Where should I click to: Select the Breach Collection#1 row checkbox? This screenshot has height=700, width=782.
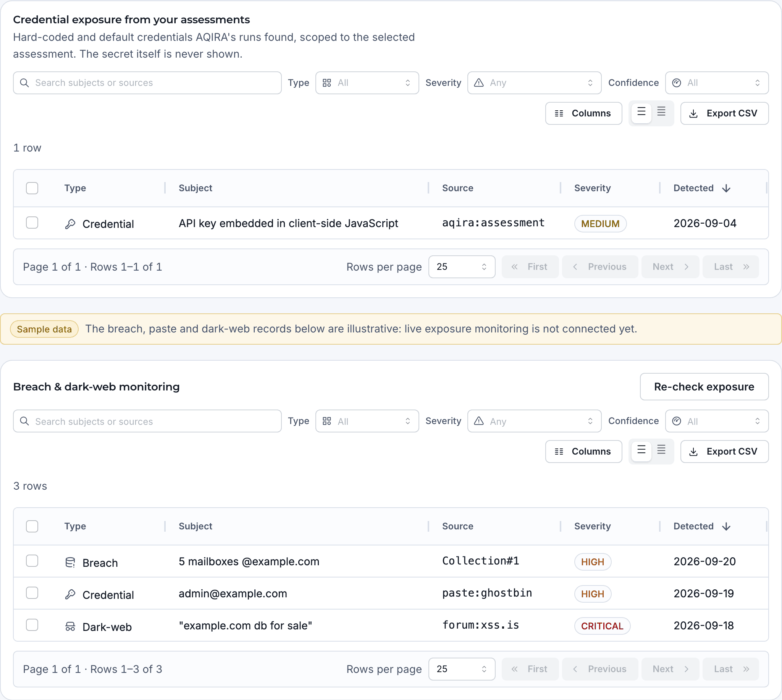[32, 561]
